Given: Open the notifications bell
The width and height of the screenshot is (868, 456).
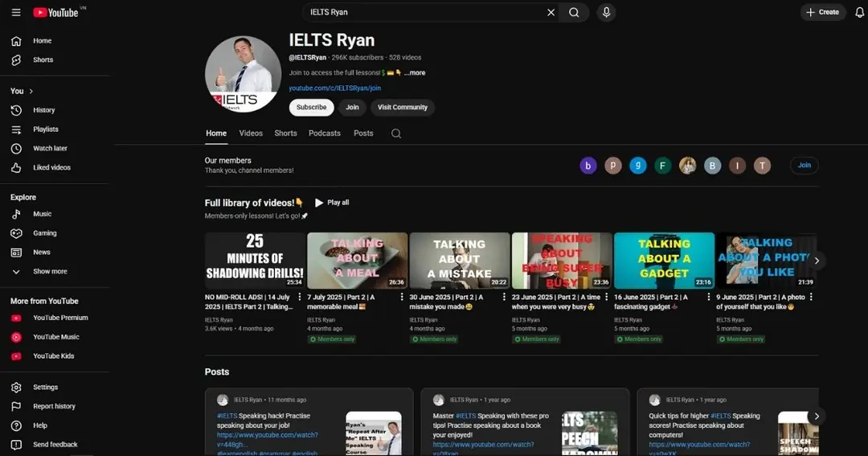Looking at the screenshot, I should (859, 12).
